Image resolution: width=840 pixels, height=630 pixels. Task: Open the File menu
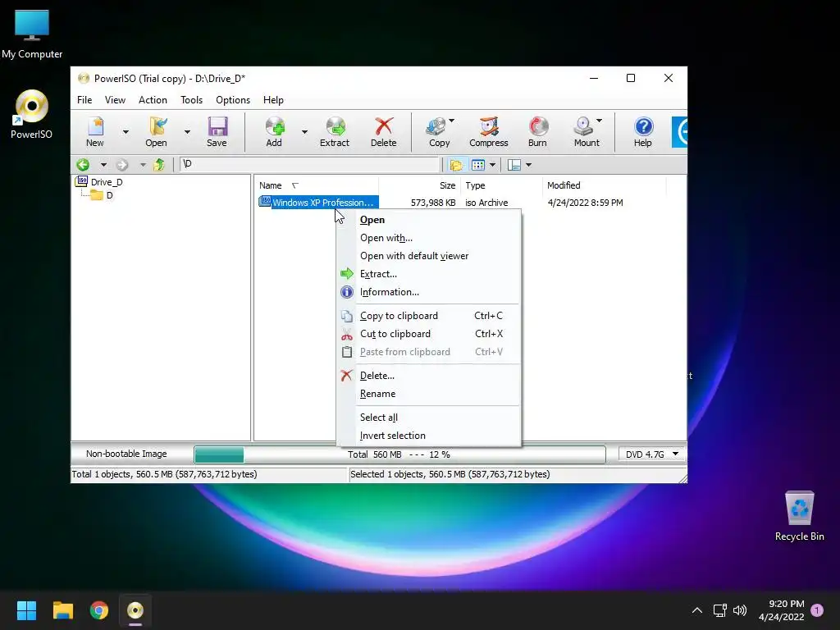(x=84, y=100)
